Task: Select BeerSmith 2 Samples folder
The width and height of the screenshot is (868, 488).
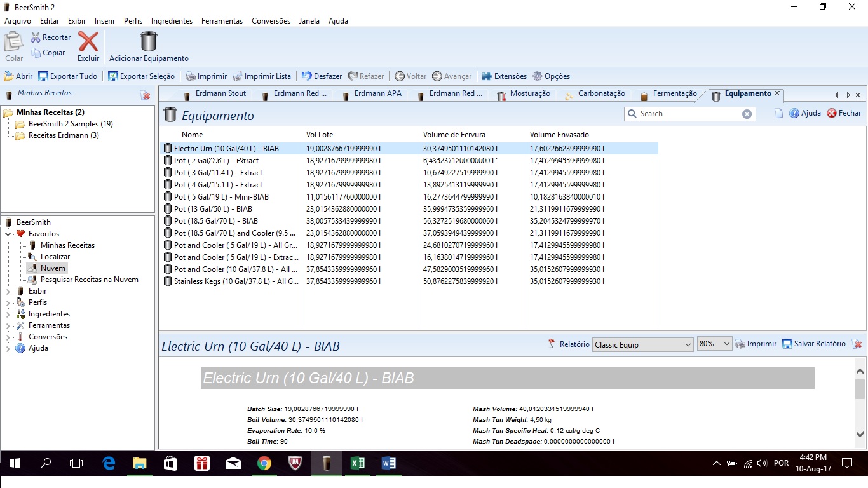Action: (71, 124)
